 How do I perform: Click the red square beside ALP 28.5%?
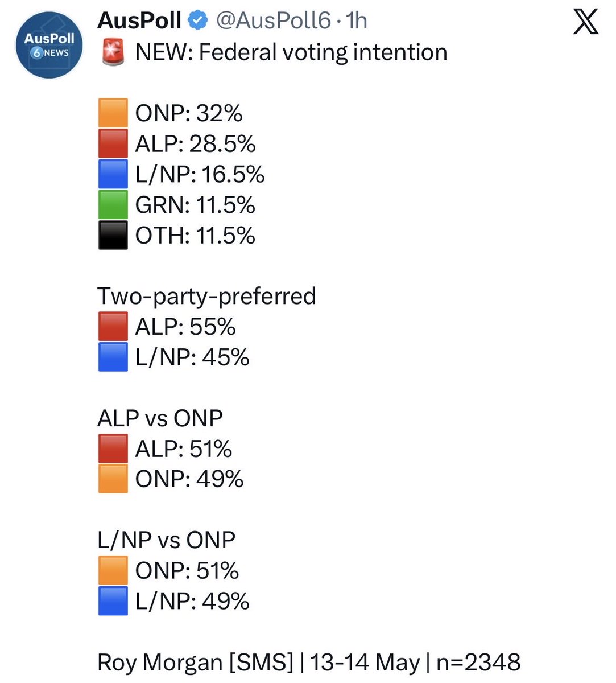point(113,144)
